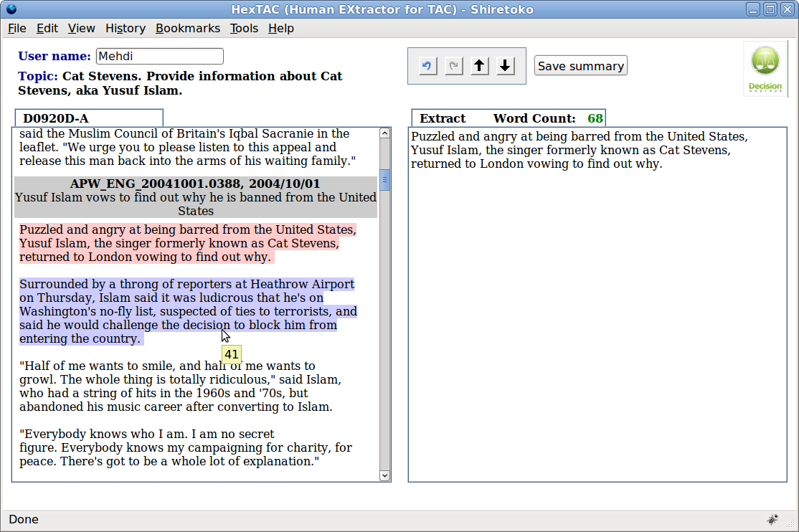Select sentence "We urge you to please listen"
Viewport: 799px width, 532px height.
[186, 154]
